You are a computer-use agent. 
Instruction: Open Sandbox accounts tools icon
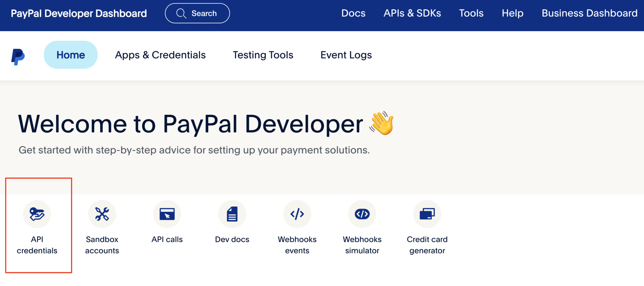click(102, 214)
